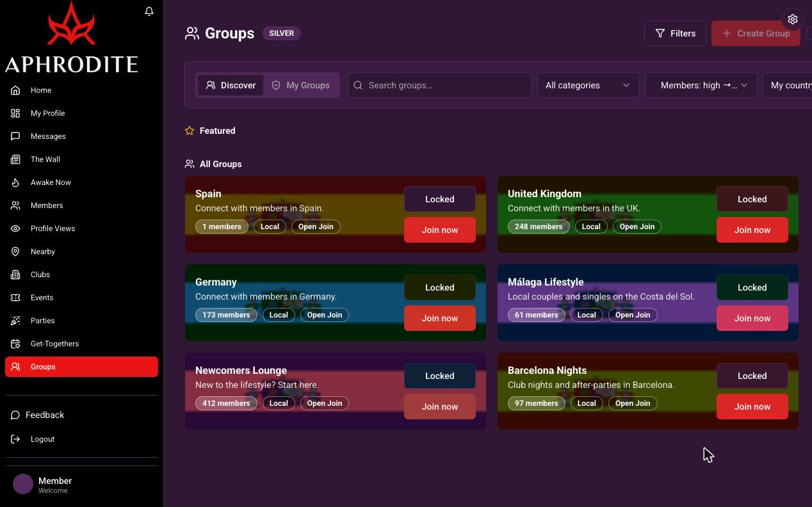Viewport: 812px width, 507px height.
Task: Open notifications bell icon
Action: (x=149, y=12)
